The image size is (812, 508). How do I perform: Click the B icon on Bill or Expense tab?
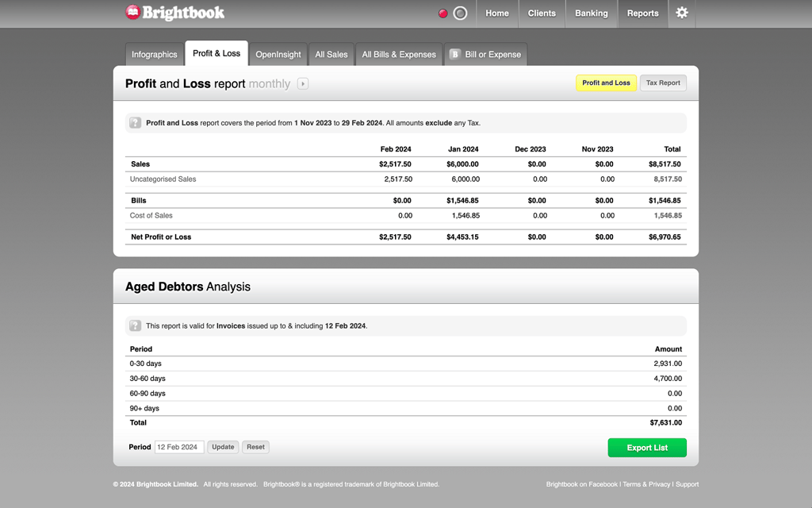tap(454, 55)
